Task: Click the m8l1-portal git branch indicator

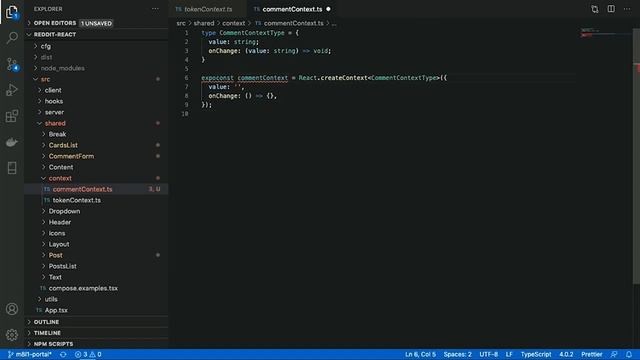Action: click(30, 354)
